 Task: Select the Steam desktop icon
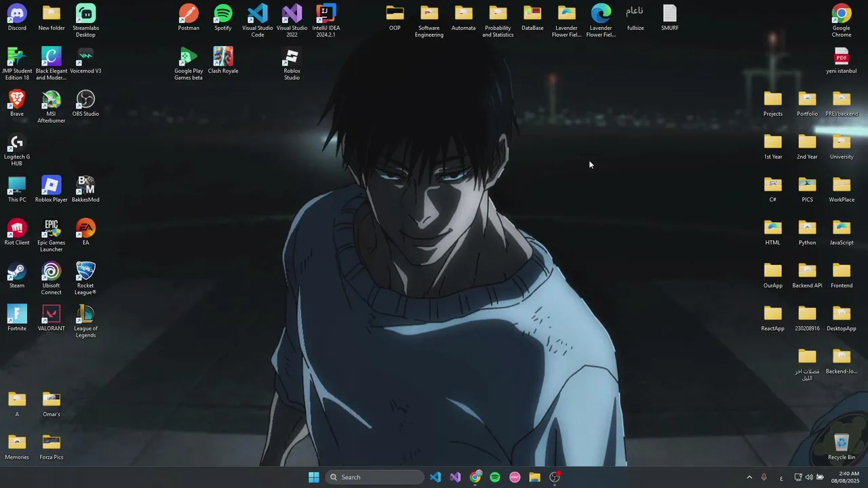click(x=17, y=275)
